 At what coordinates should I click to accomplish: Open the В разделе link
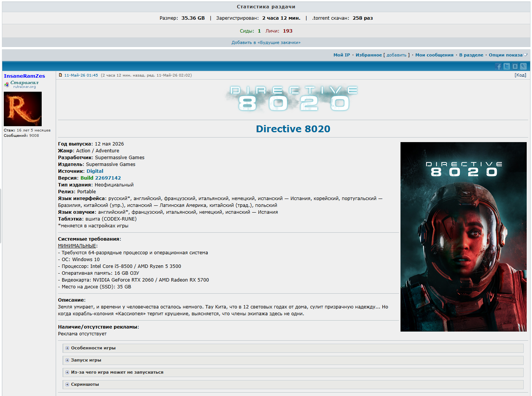tap(471, 55)
